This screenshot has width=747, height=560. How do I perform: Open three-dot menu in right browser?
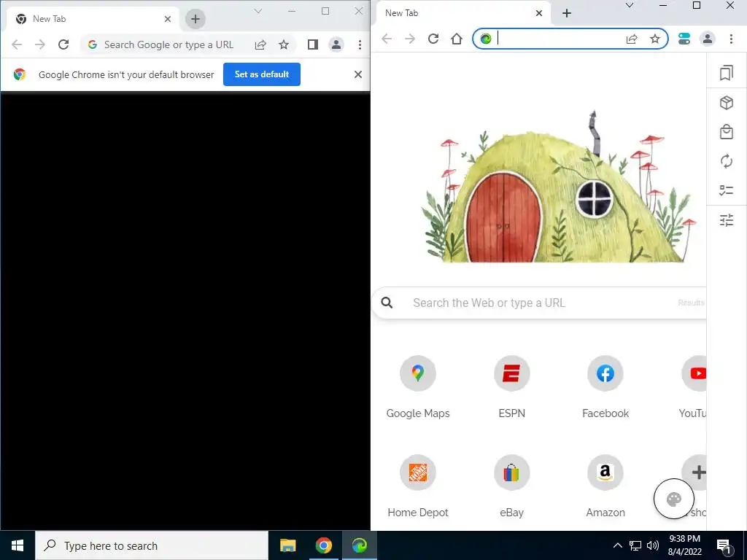coord(731,39)
